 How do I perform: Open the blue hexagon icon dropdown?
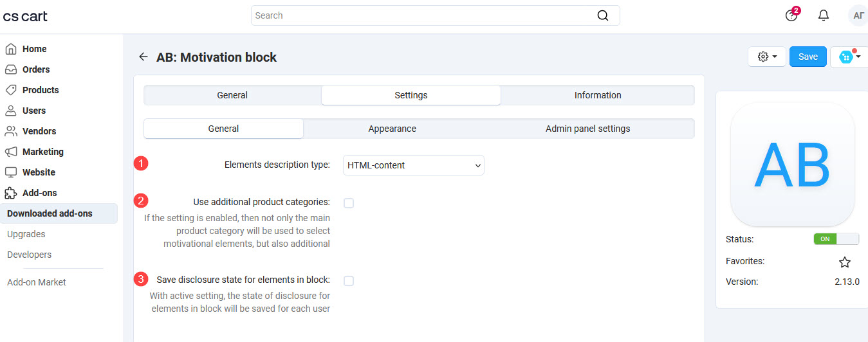click(849, 57)
